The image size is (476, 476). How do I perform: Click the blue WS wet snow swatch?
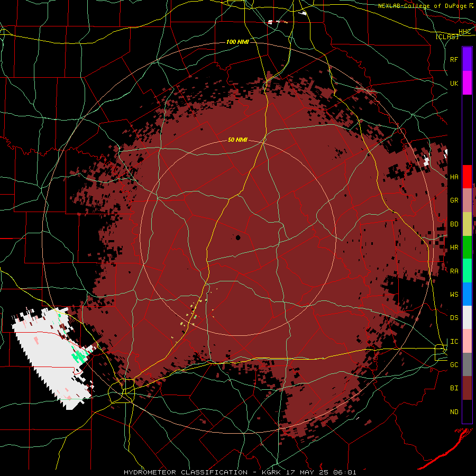point(467,294)
